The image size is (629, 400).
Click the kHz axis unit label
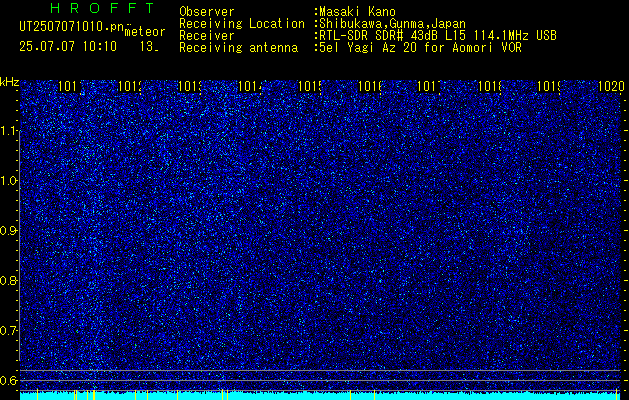9,83
